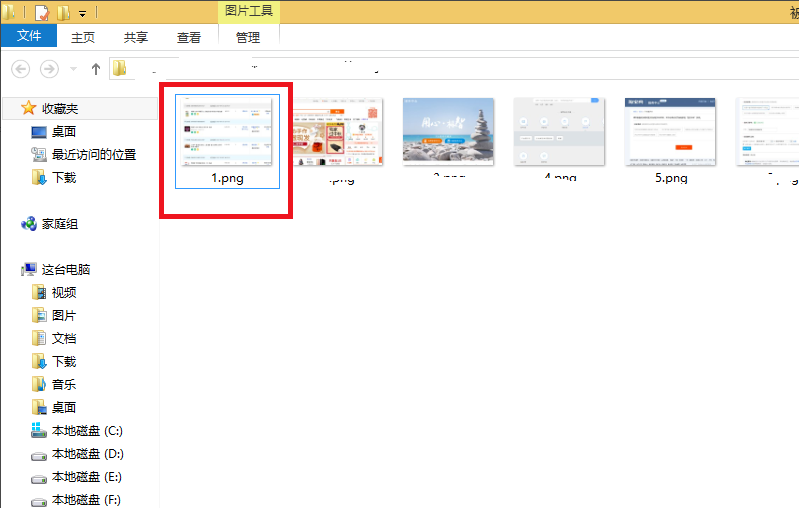Open recent locations dropdown arrow
Viewport: 799px width, 508px height.
(x=73, y=69)
